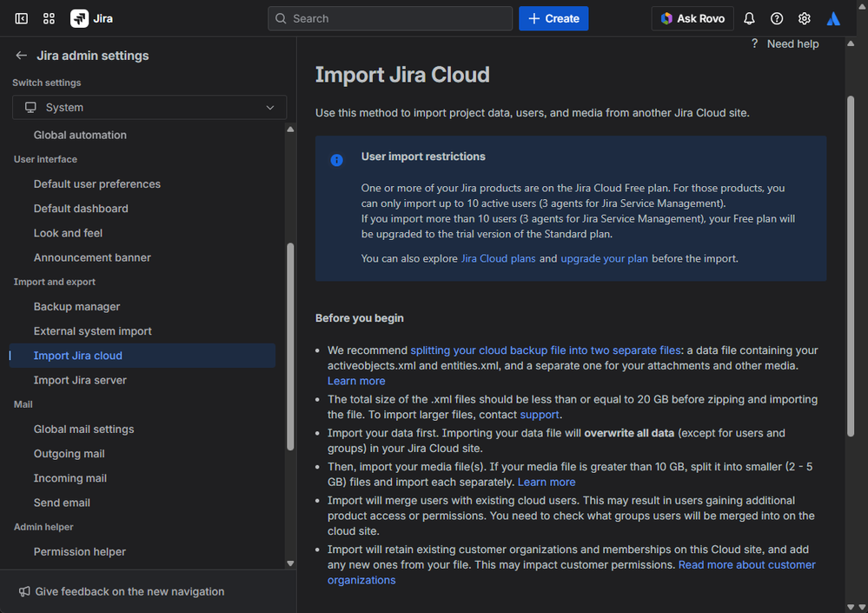Click the Mail section label
The image size is (868, 613).
click(x=23, y=405)
